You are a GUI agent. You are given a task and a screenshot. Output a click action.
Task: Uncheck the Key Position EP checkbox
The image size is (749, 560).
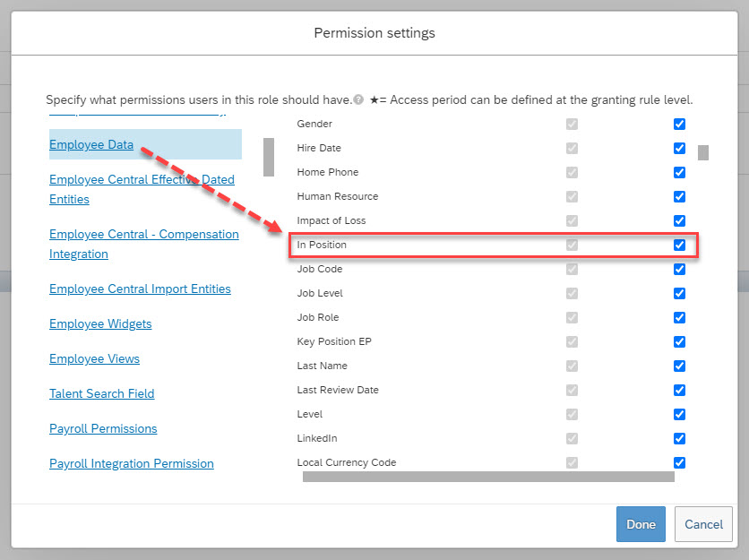(x=679, y=341)
